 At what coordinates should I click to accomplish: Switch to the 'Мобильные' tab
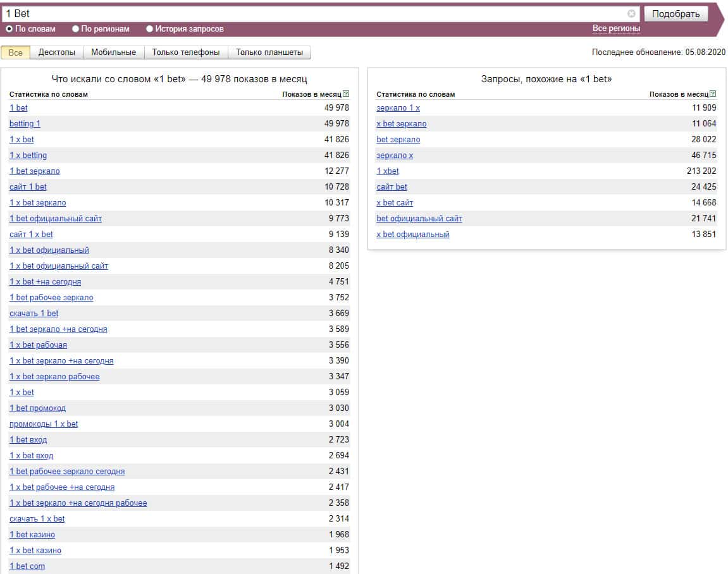click(x=113, y=52)
